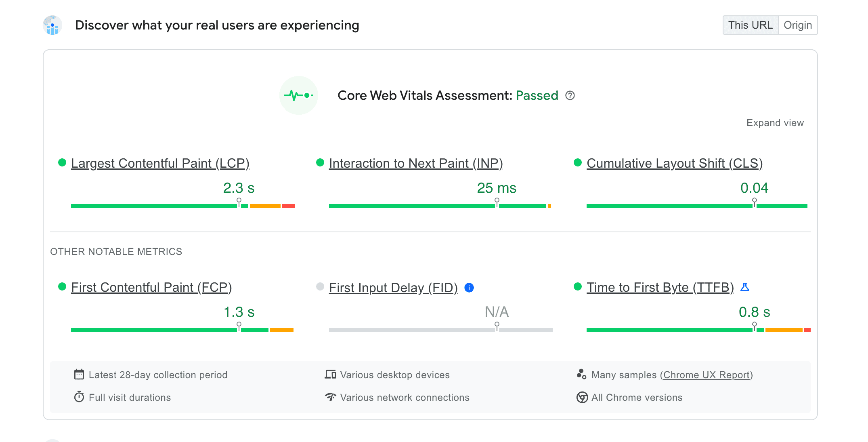The height and width of the screenshot is (442, 868).
Task: Click the Cumulative Layout Shift metric label
Action: [675, 163]
